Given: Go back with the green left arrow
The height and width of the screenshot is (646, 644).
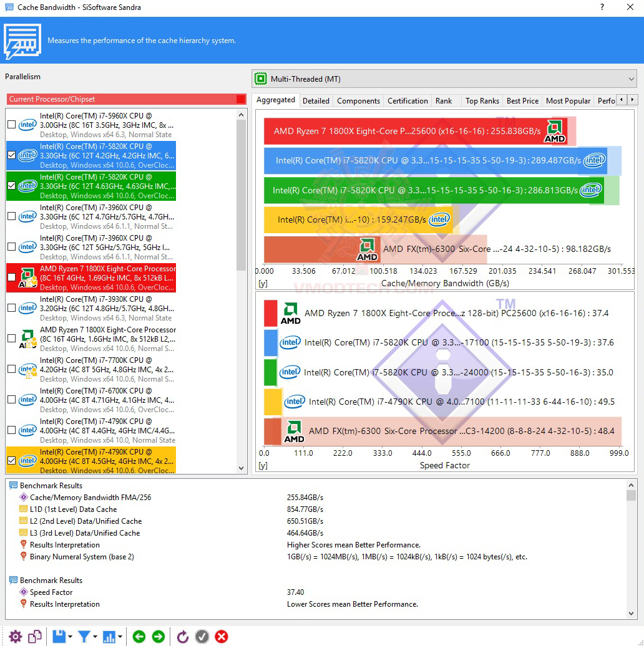Looking at the screenshot, I should [139, 637].
